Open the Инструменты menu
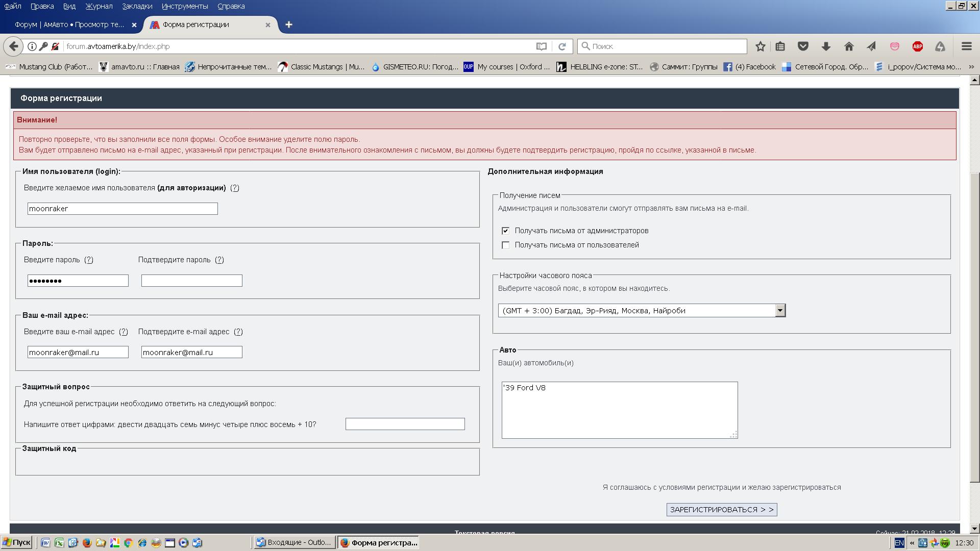 (184, 6)
